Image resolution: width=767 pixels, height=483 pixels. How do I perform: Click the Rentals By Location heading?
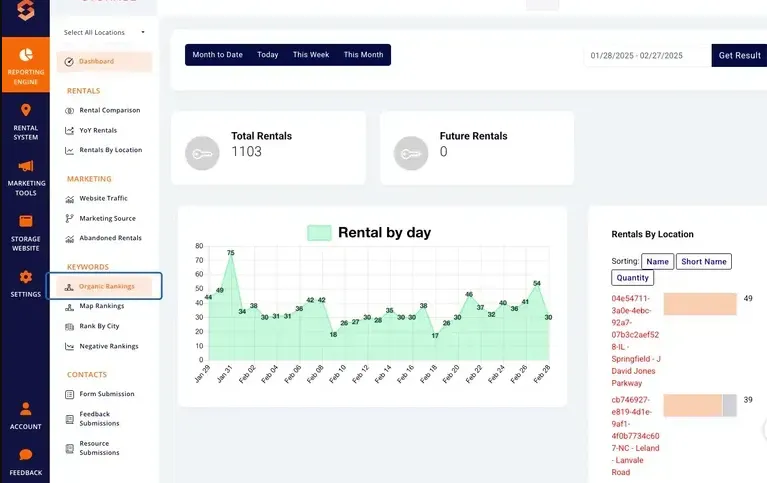click(652, 234)
